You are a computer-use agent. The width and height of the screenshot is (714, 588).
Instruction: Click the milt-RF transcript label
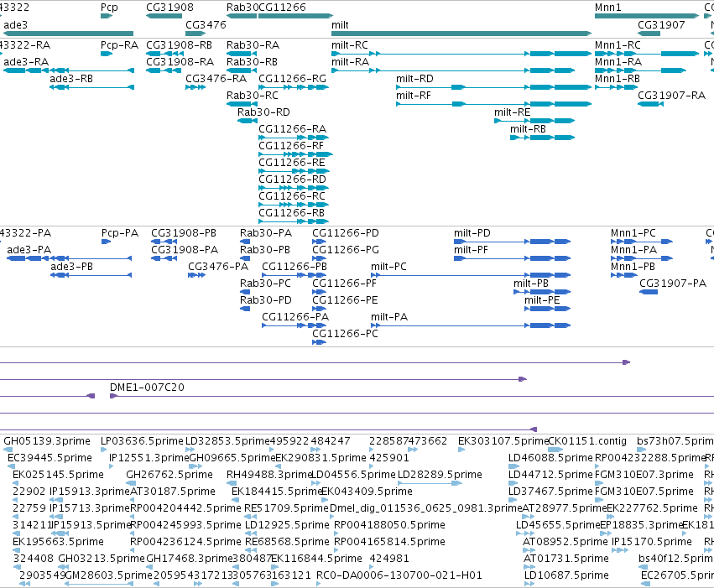pyautogui.click(x=414, y=96)
